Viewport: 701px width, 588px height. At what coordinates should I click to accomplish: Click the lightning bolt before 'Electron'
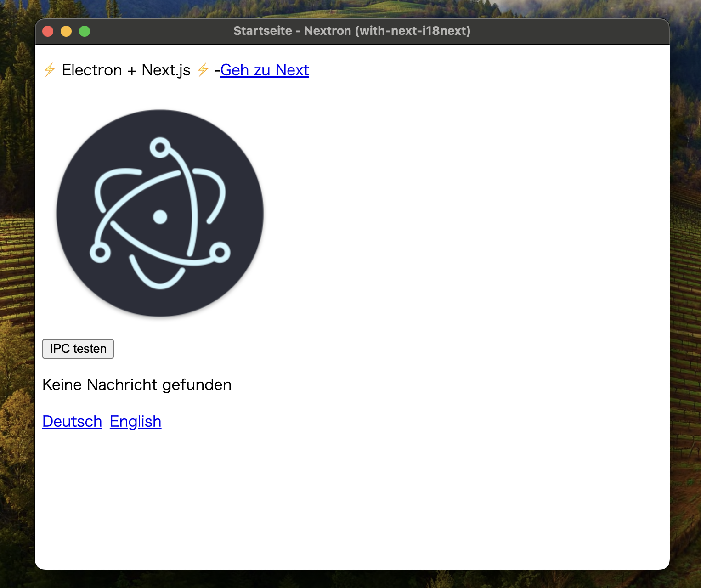[x=50, y=70]
